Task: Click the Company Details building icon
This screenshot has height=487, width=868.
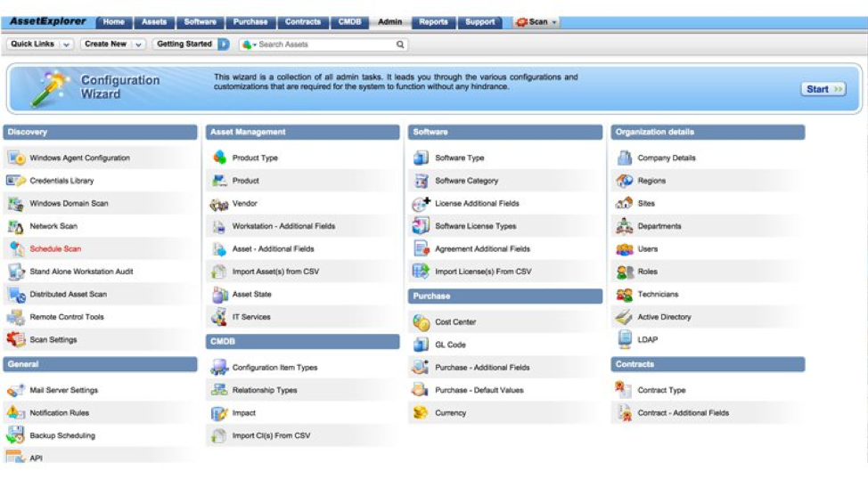Action: point(624,158)
